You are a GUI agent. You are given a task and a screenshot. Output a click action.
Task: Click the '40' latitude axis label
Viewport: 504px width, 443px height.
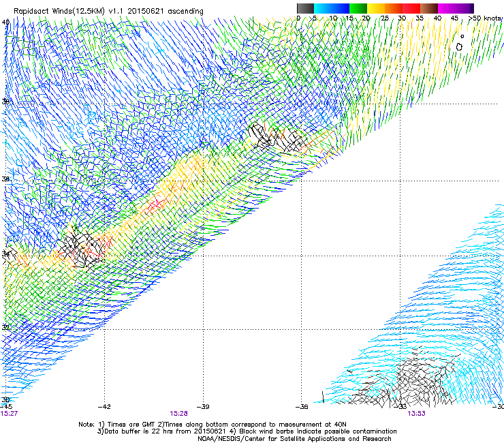(x=5, y=22)
